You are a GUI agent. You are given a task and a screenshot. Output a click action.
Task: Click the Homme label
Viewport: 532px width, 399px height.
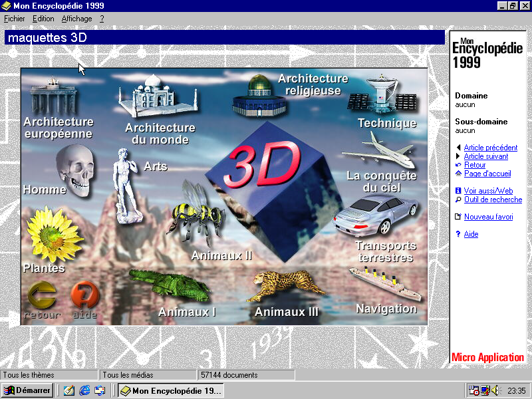point(45,190)
